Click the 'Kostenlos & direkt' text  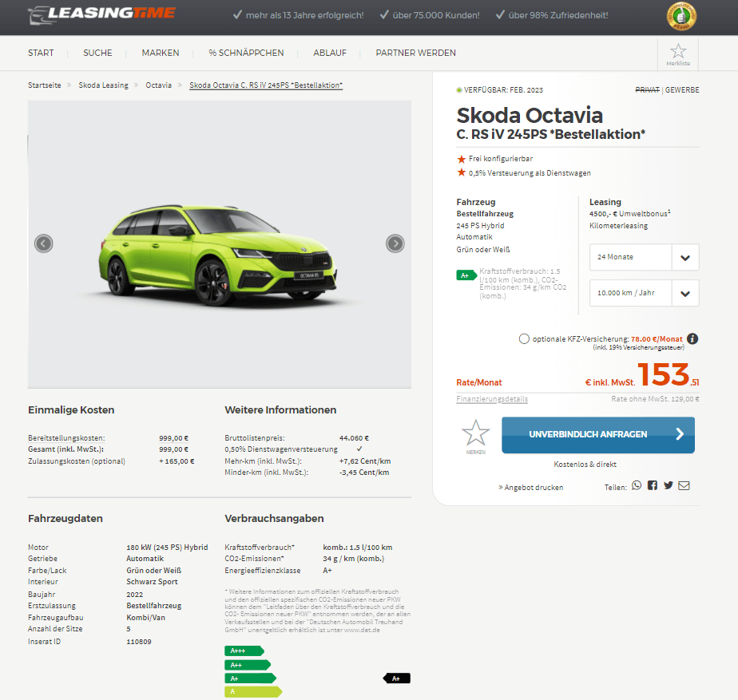[x=585, y=465]
